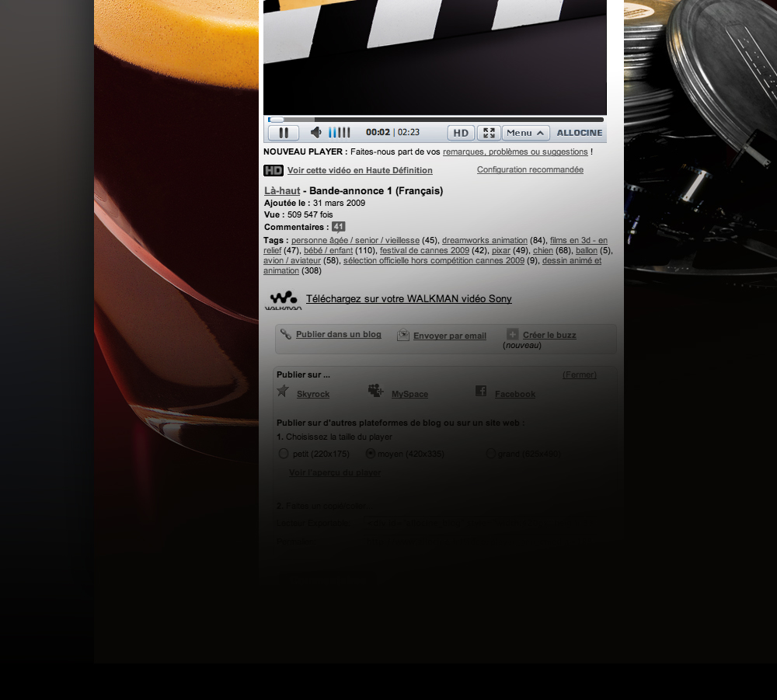Open Publier dans un blog link
Viewport: 777px width, 700px height.
point(339,334)
